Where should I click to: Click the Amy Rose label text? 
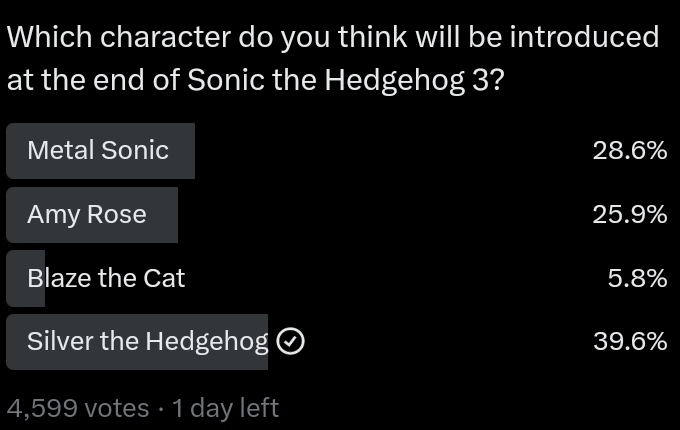87,215
